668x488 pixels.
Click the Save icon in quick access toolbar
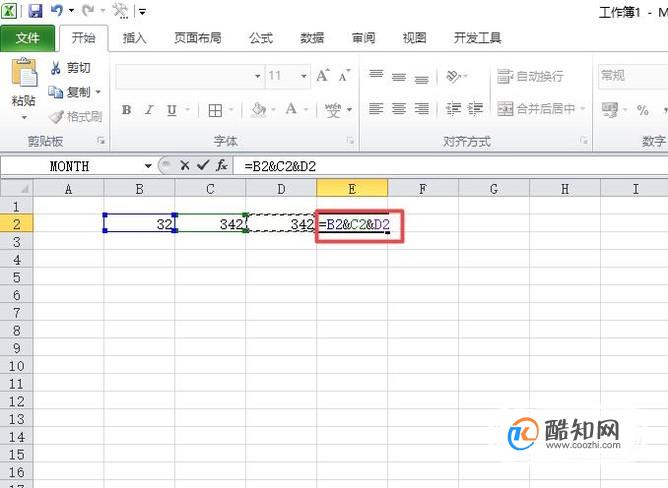pyautogui.click(x=35, y=10)
